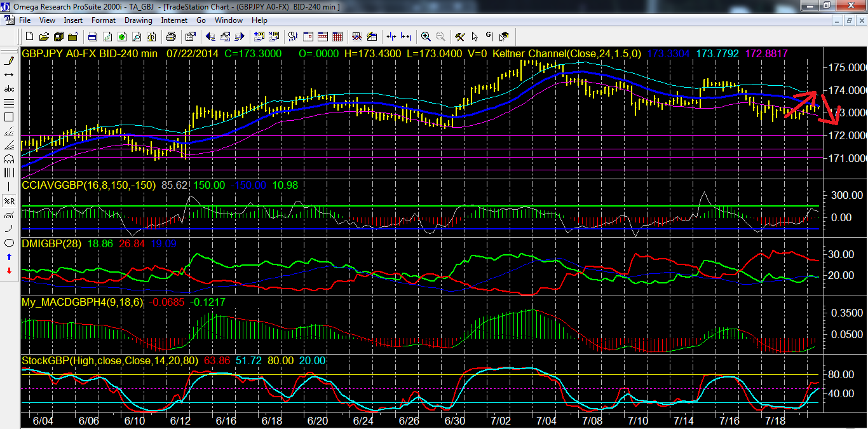Place a red down arrow marker
Screen dimensions: 868x429
(9, 271)
